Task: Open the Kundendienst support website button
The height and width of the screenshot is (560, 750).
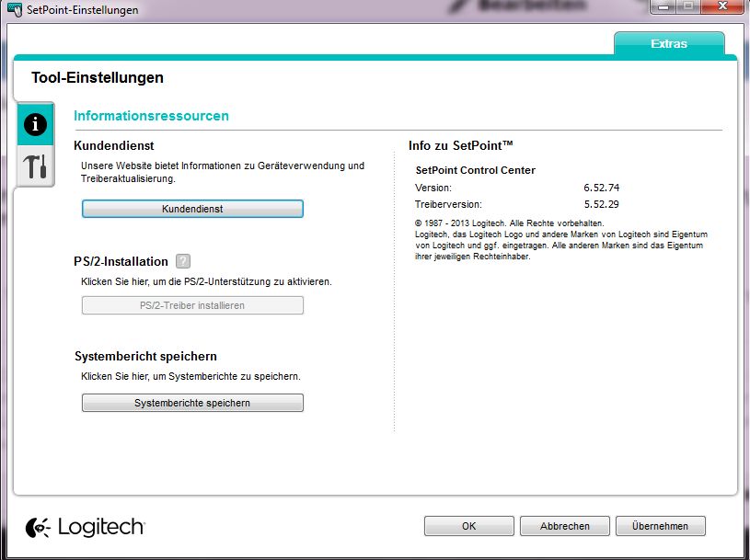Action: [x=192, y=209]
